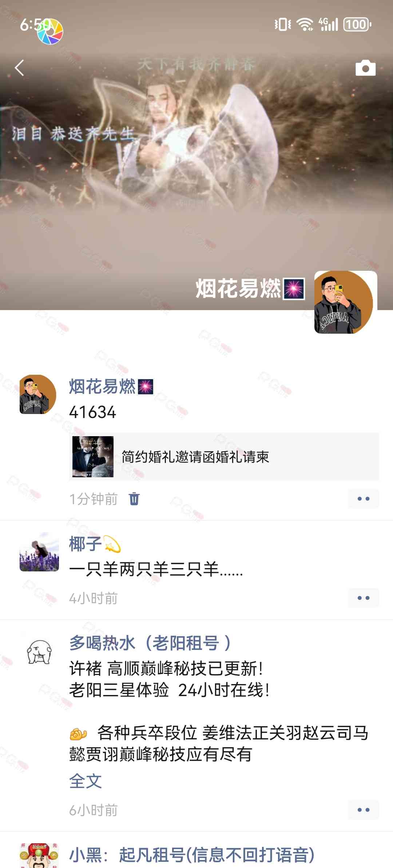This screenshot has height=868, width=393.
Task: Tap the 多喝热水 cartoon avatar
Action: 39,651
